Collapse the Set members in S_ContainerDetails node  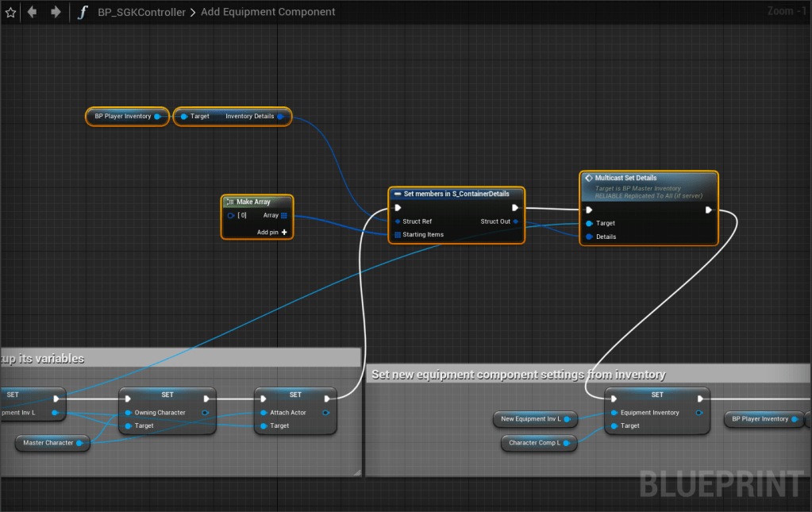coord(397,194)
